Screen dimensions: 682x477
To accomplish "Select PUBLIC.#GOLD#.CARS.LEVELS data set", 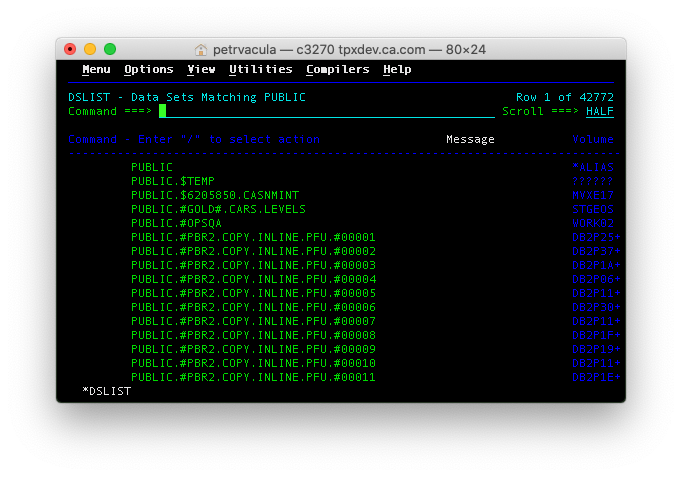I will tap(218, 209).
